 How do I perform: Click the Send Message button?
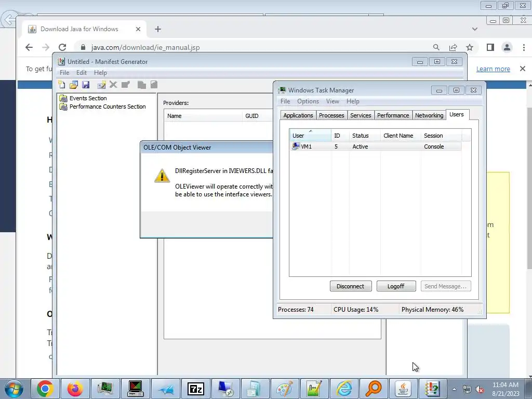(x=445, y=286)
